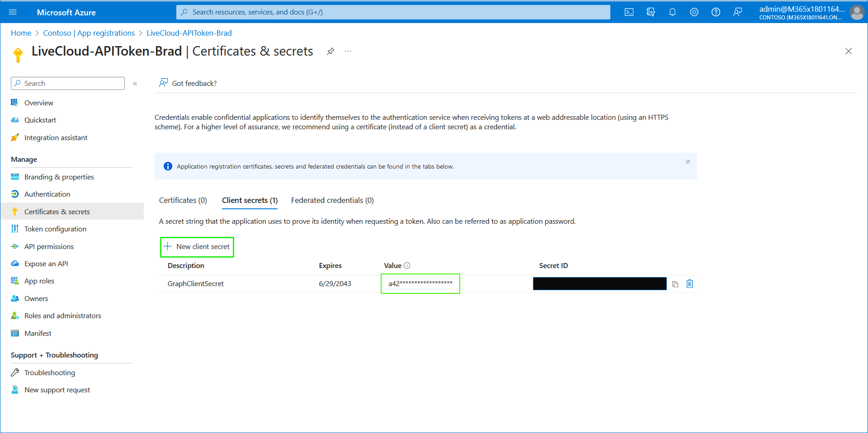The height and width of the screenshot is (433, 868).
Task: Focus the left menu Search field
Action: point(68,83)
